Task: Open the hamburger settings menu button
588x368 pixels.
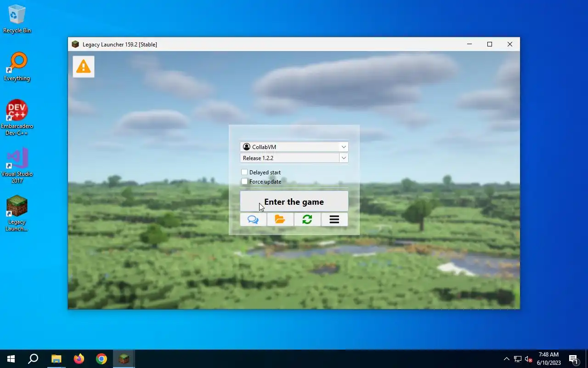Action: coord(334,219)
